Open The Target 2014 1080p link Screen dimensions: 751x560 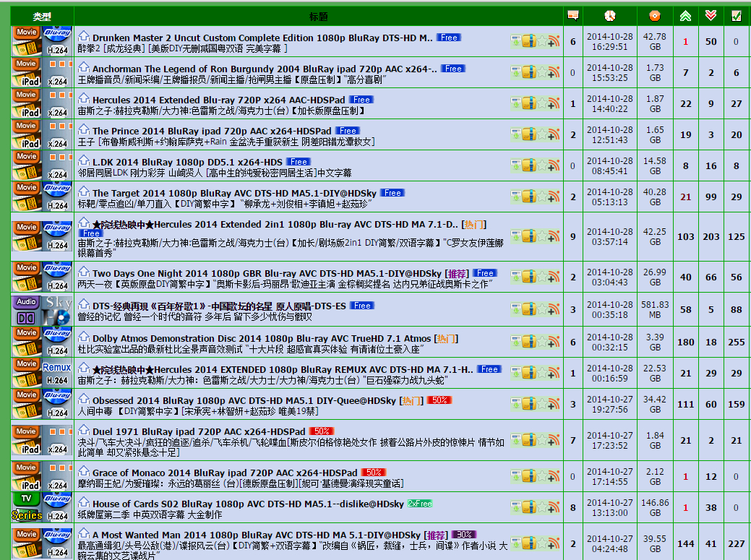234,194
